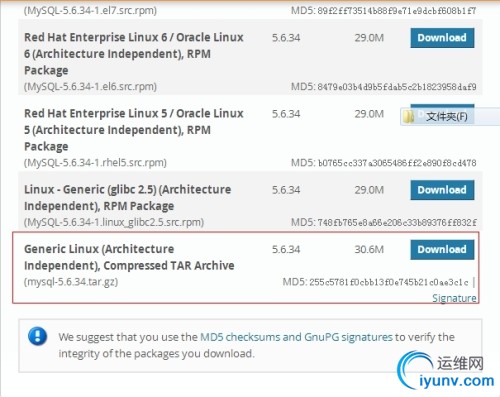500x397 pixels.
Task: Click the blue exclamation info icon
Action: (38, 336)
